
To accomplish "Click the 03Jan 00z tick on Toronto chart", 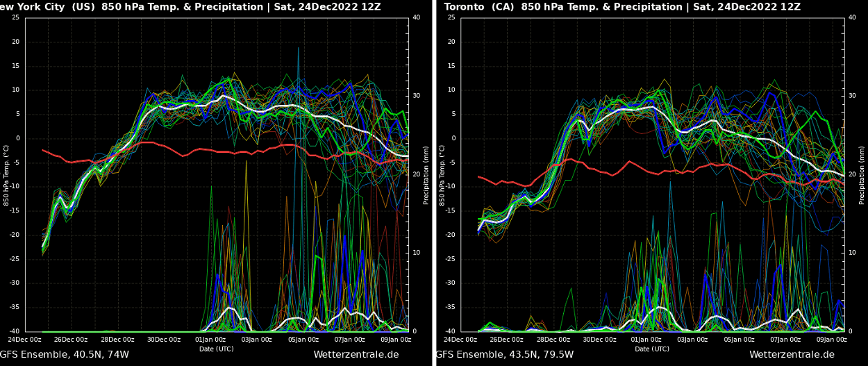I will point(692,340).
